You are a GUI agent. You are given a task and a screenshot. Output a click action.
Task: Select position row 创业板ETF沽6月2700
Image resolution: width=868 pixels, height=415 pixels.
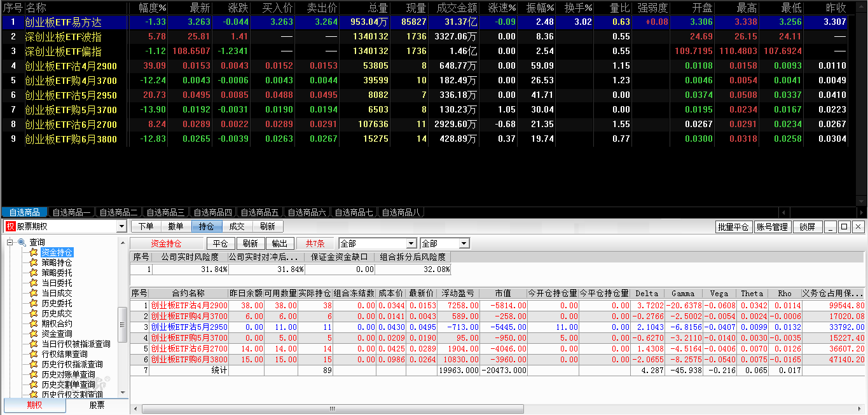pos(497,348)
